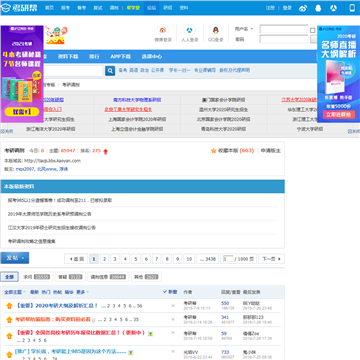Open 论坛 in the top navigation
Screen dimensions: 360x360
click(x=152, y=8)
